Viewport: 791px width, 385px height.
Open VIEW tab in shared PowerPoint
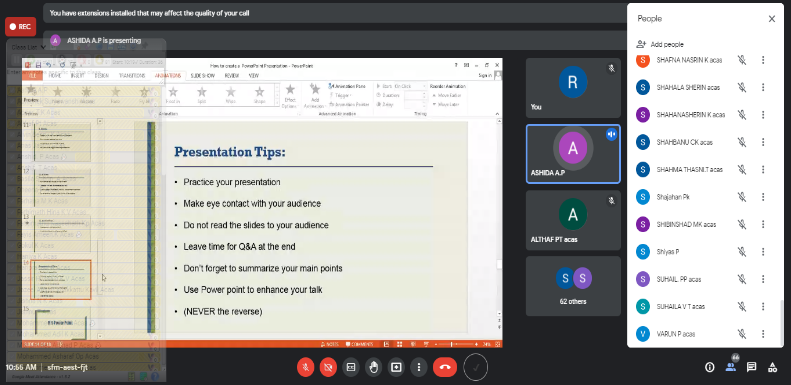254,76
